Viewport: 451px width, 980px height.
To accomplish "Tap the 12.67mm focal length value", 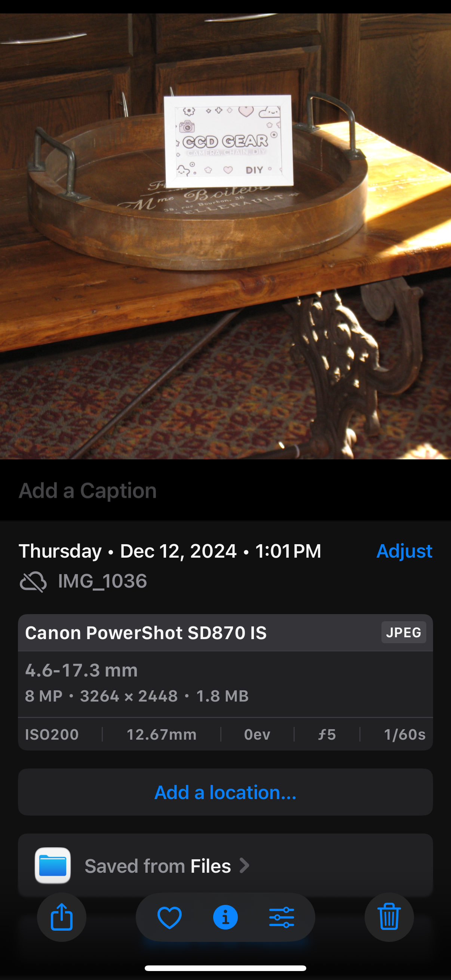I will 162,734.
